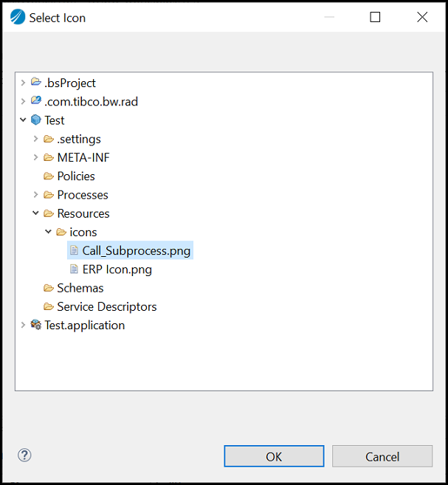Expand the META-INF folder
Viewport: 448px width, 485px height.
(x=36, y=157)
